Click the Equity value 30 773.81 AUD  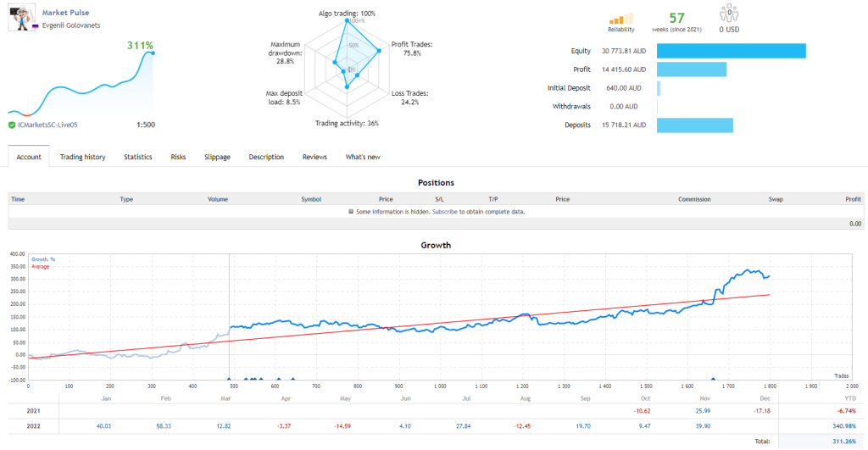coord(624,51)
